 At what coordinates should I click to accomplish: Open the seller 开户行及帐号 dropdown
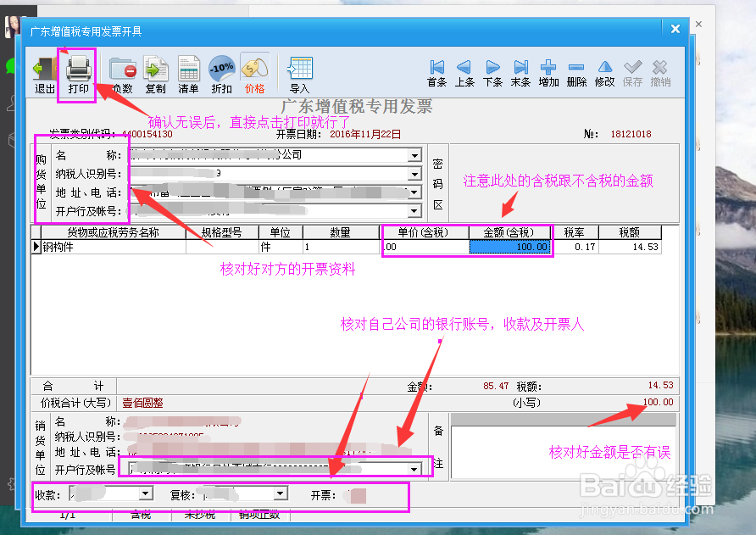coord(414,469)
